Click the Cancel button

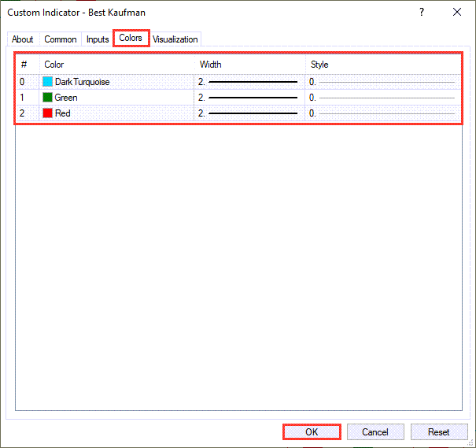[375, 432]
